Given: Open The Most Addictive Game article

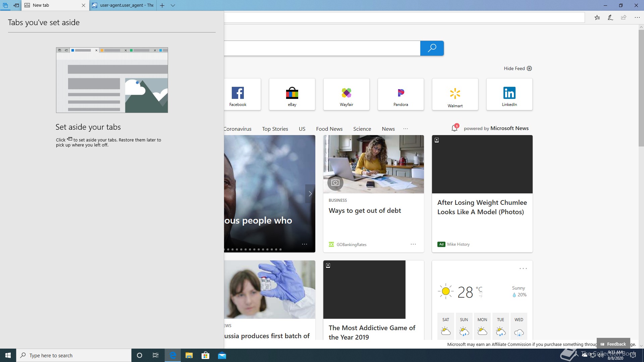Looking at the screenshot, I should point(372,333).
